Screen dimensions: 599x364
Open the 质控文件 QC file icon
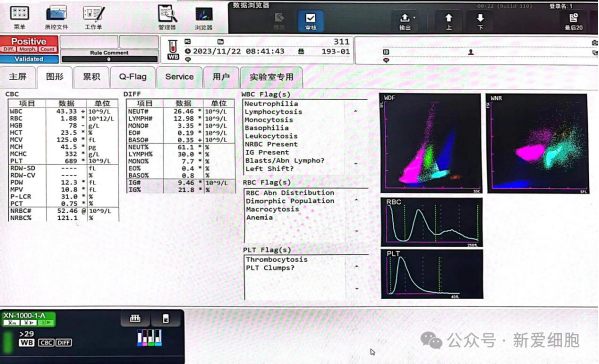[x=57, y=17]
